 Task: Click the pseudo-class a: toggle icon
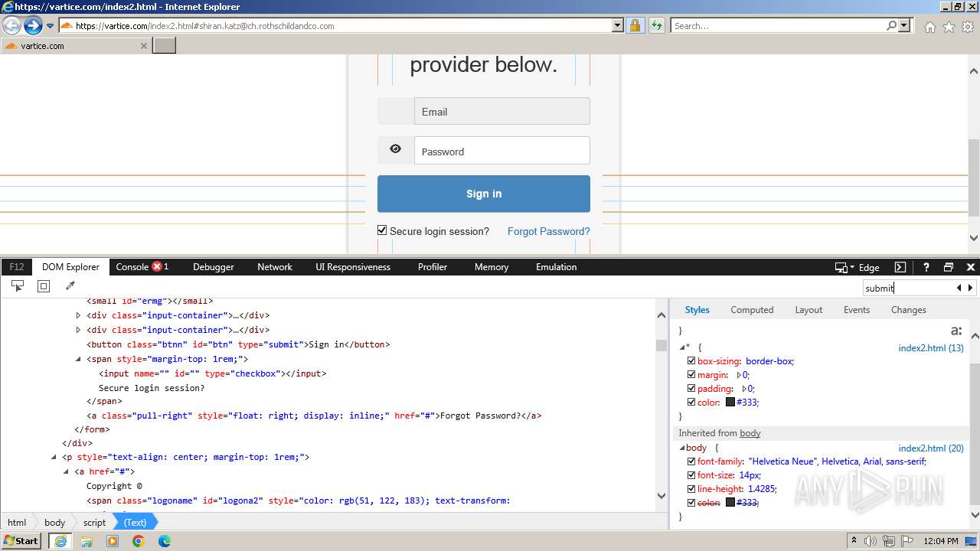[955, 331]
